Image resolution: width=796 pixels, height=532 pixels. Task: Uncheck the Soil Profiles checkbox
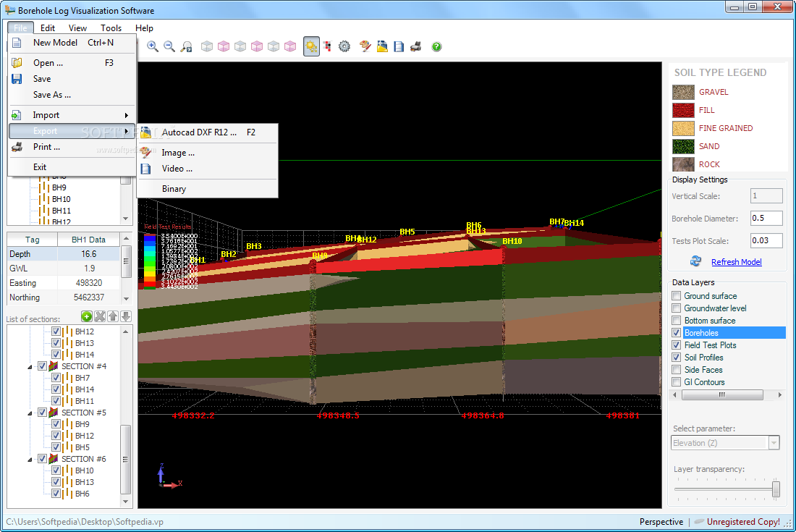pos(676,358)
